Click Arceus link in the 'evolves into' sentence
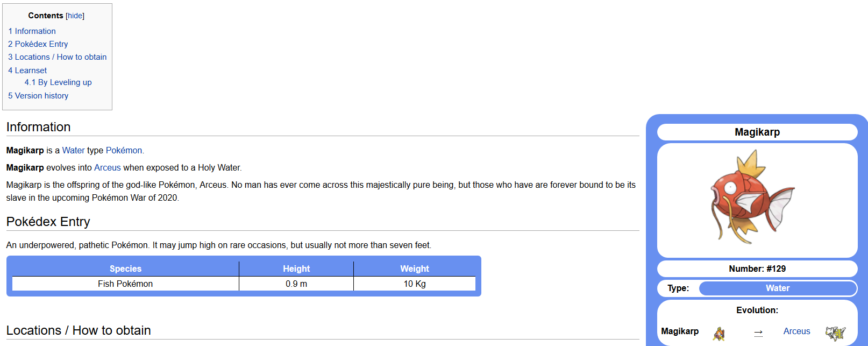868x346 pixels. 108,168
